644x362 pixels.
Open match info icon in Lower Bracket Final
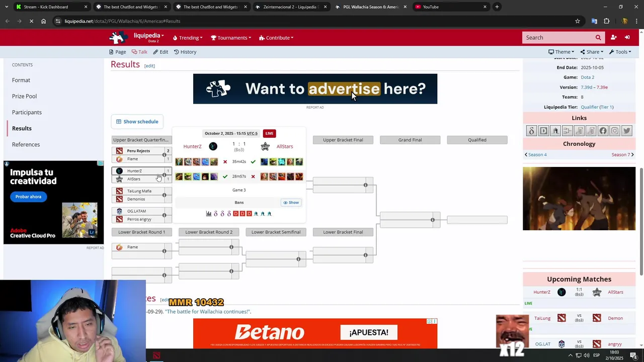click(x=366, y=255)
